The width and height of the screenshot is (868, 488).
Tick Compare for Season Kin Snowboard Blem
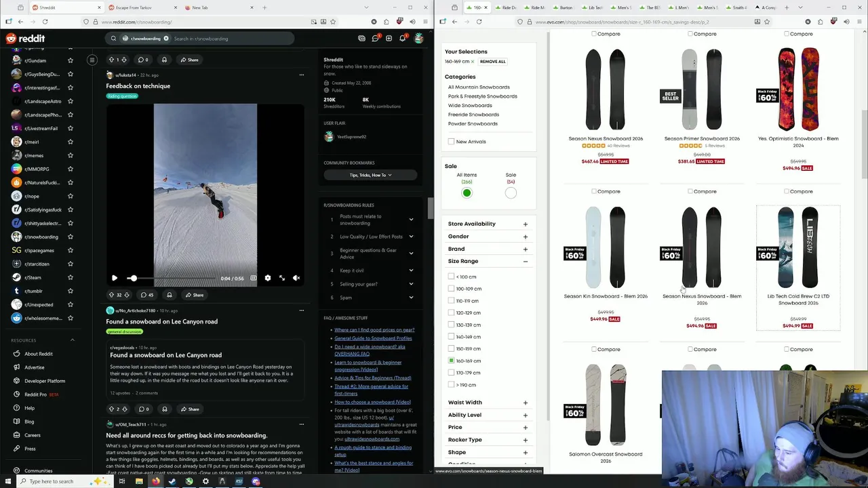[x=594, y=191]
